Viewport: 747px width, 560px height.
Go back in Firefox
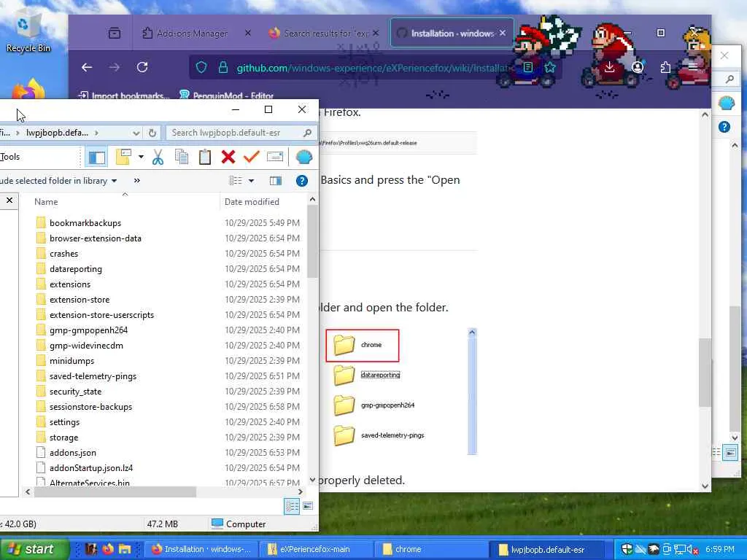[x=87, y=68]
